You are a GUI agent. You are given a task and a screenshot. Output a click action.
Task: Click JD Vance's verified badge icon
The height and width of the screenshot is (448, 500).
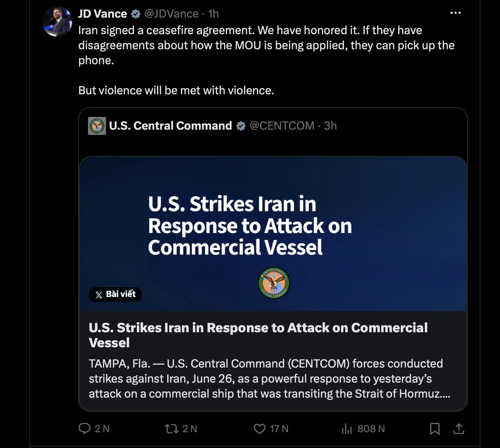136,14
